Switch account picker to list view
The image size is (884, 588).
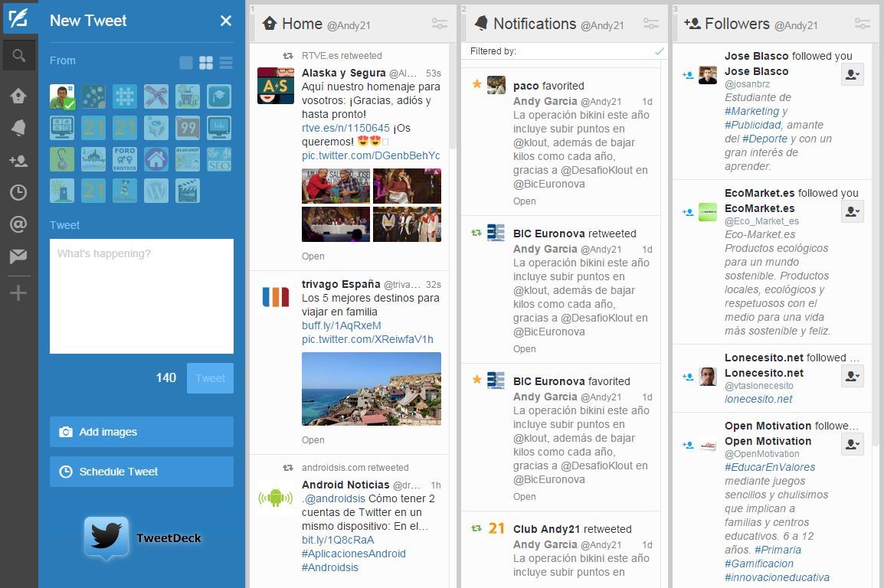pos(226,63)
